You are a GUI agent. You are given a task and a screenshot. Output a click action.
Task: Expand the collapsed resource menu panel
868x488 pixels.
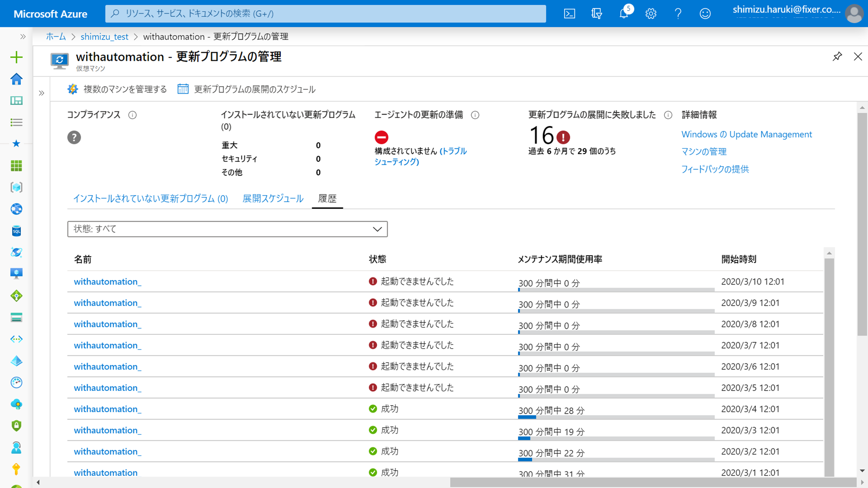[x=42, y=93]
